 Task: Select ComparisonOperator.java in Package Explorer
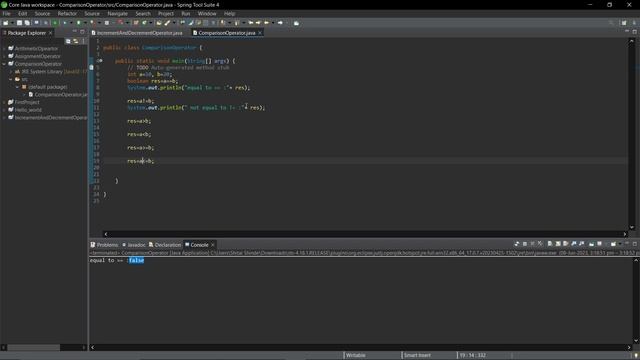[x=58, y=95]
